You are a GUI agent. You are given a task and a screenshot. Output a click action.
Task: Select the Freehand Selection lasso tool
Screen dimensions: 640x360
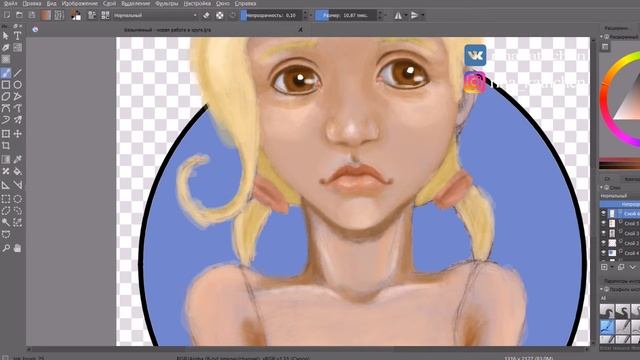18,211
